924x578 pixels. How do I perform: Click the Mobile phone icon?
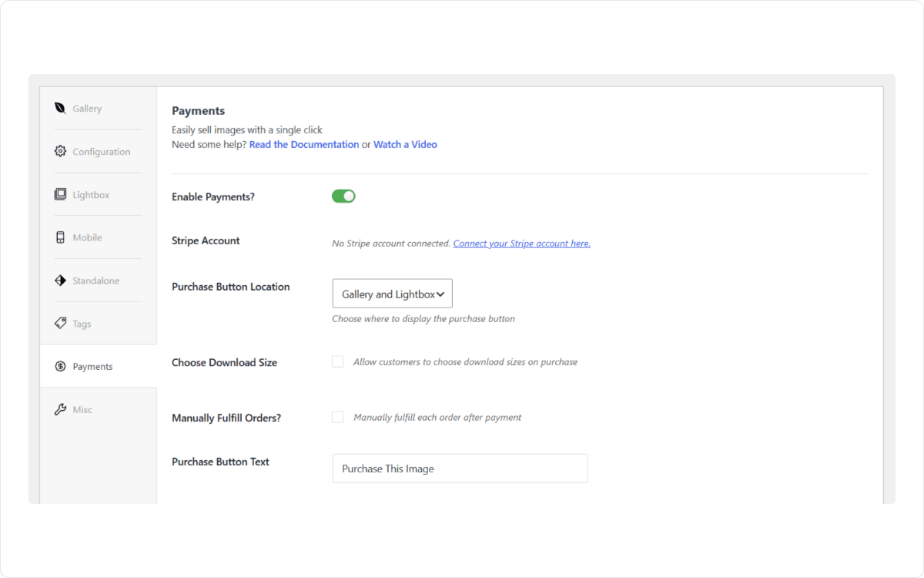click(60, 237)
